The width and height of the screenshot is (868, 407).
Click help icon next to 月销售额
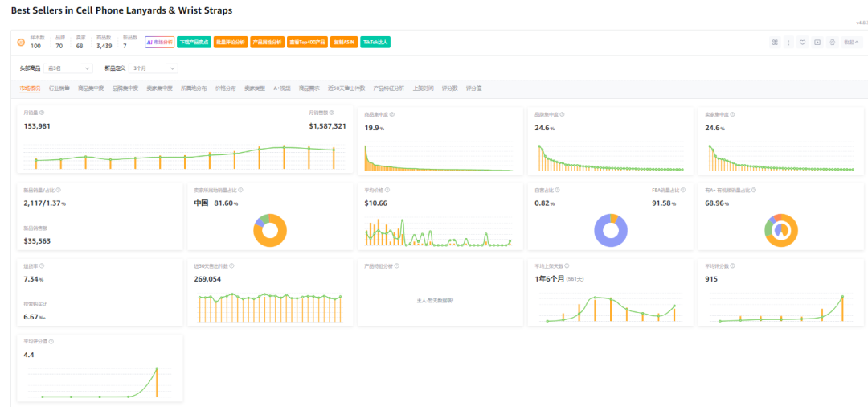pos(332,113)
